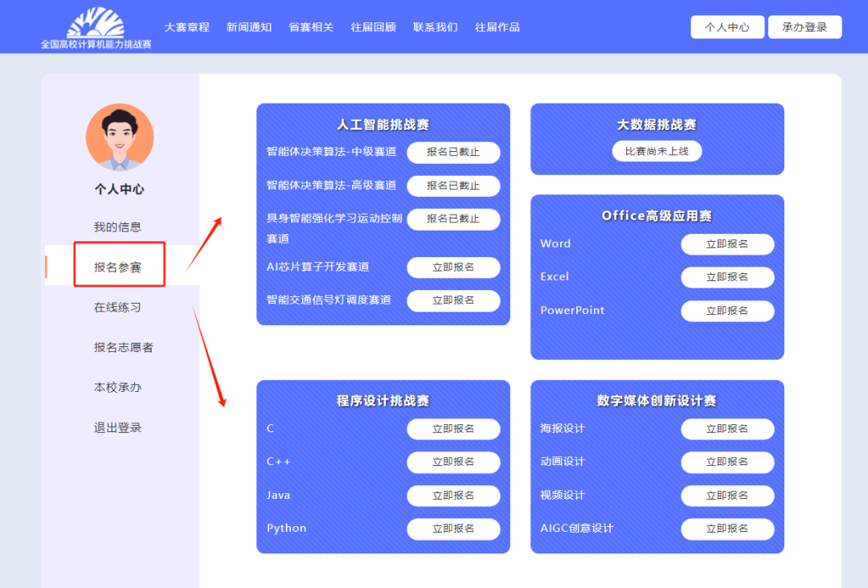Click 立即报名 for AI芯片算子开发赛道
The image size is (868, 588).
pyautogui.click(x=453, y=267)
